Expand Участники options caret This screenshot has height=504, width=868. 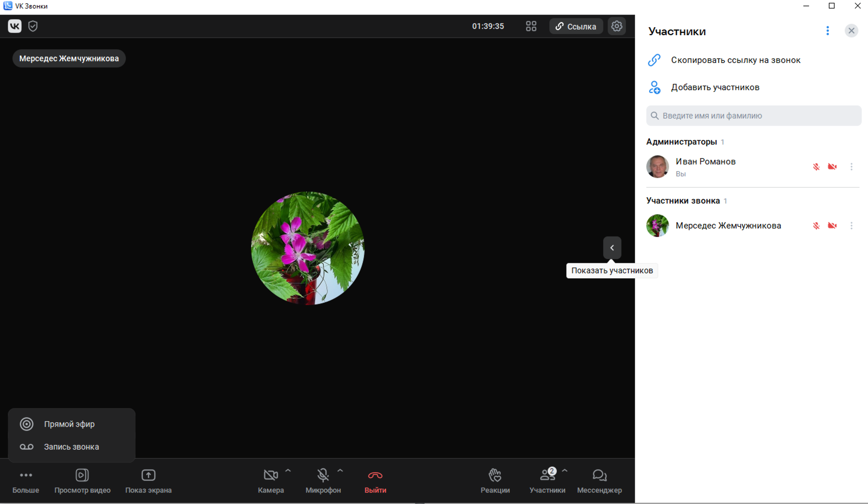[x=565, y=470]
